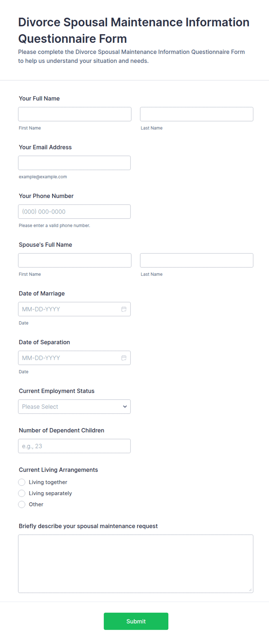Focus the Date of Marriage text box

pos(69,309)
